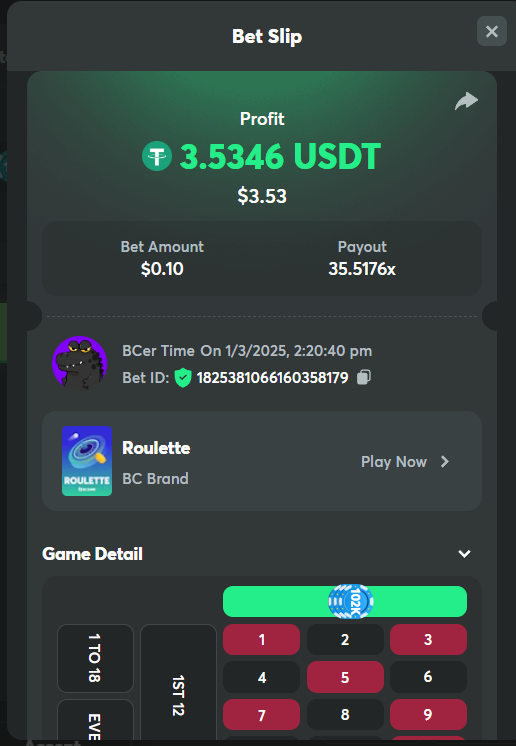Click the share arrow icon
This screenshot has height=746, width=516.
pyautogui.click(x=466, y=101)
